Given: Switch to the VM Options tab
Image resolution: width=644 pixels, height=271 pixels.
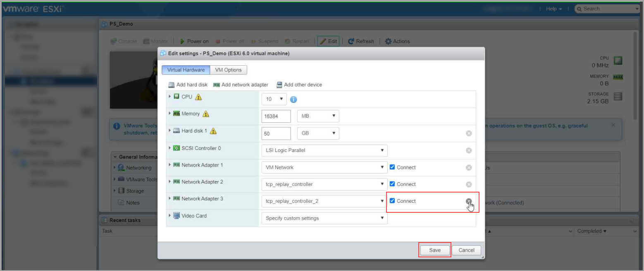Looking at the screenshot, I should click(228, 70).
